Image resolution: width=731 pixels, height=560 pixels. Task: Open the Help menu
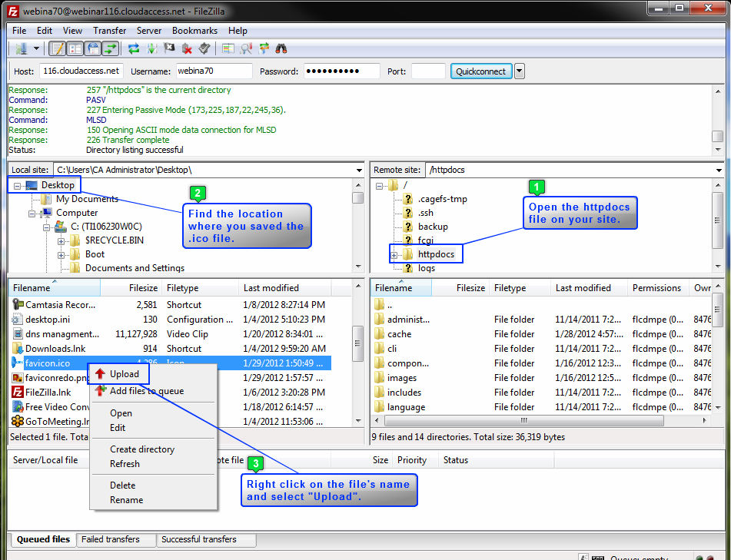click(238, 31)
